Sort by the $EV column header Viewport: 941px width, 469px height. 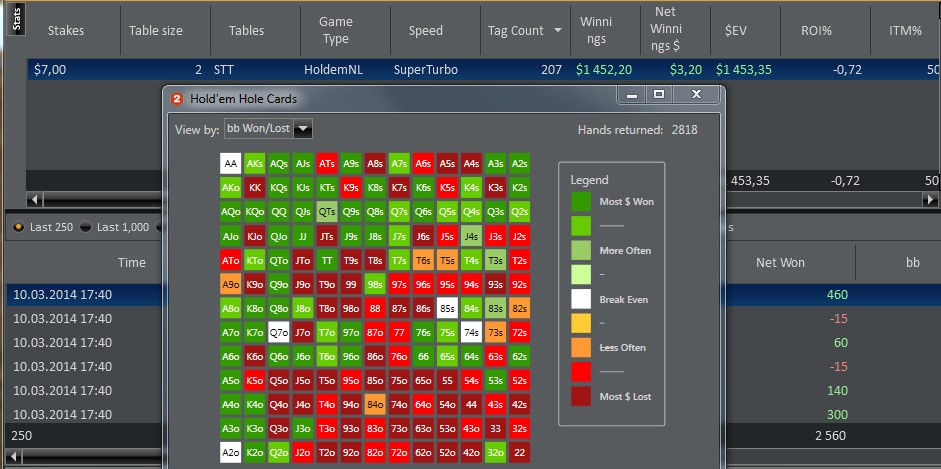click(735, 31)
